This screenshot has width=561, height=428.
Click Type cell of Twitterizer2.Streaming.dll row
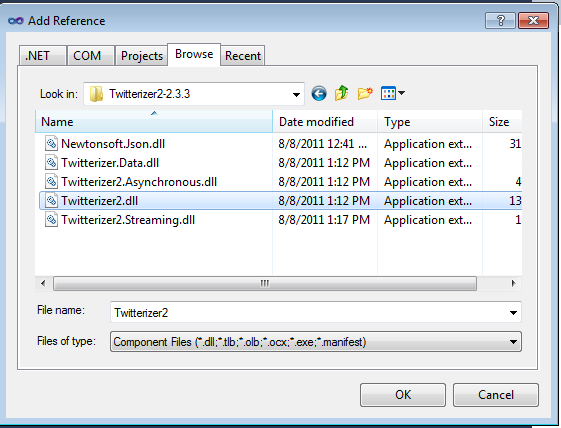[428, 219]
